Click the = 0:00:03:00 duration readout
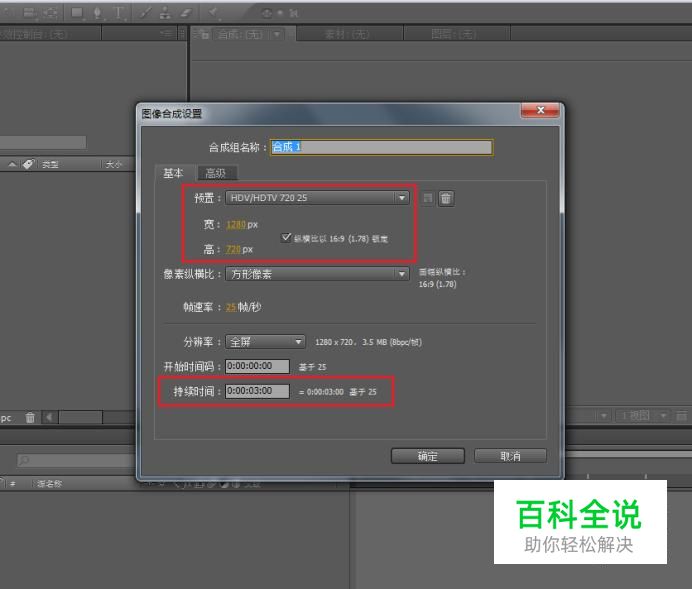The height and width of the screenshot is (589, 692). (321, 392)
